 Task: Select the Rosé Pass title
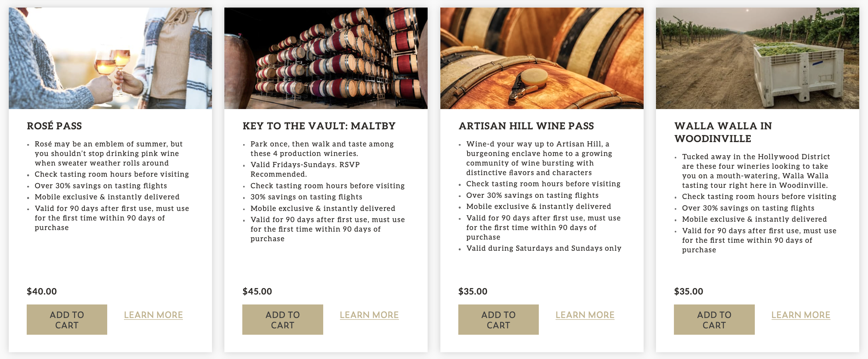(x=54, y=126)
